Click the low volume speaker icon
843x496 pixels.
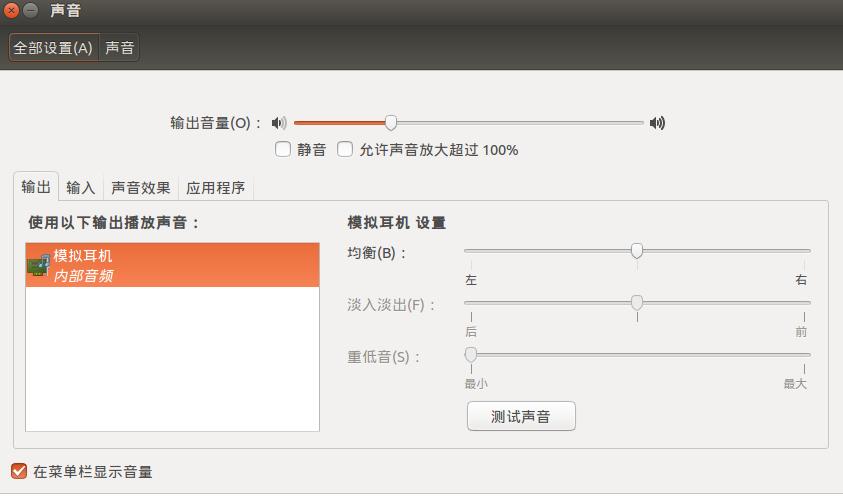coord(278,123)
